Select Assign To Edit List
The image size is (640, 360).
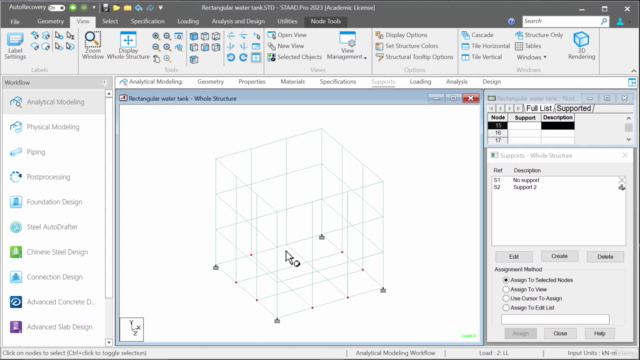[506, 308]
